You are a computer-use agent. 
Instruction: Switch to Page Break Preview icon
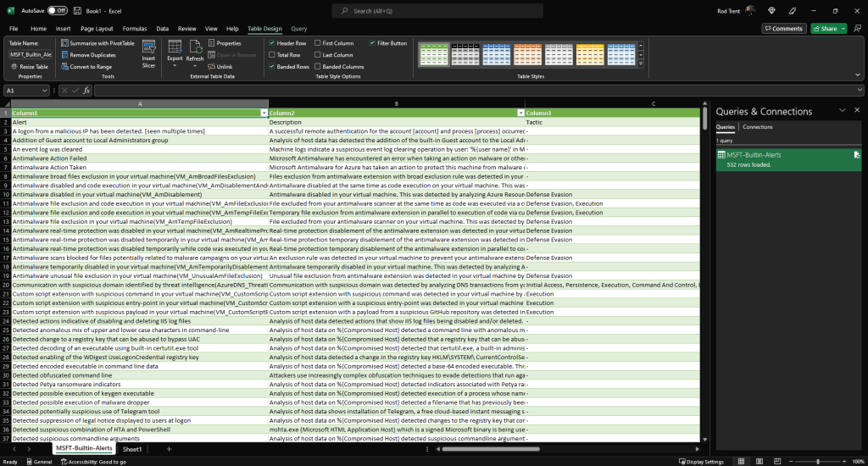coord(777,462)
